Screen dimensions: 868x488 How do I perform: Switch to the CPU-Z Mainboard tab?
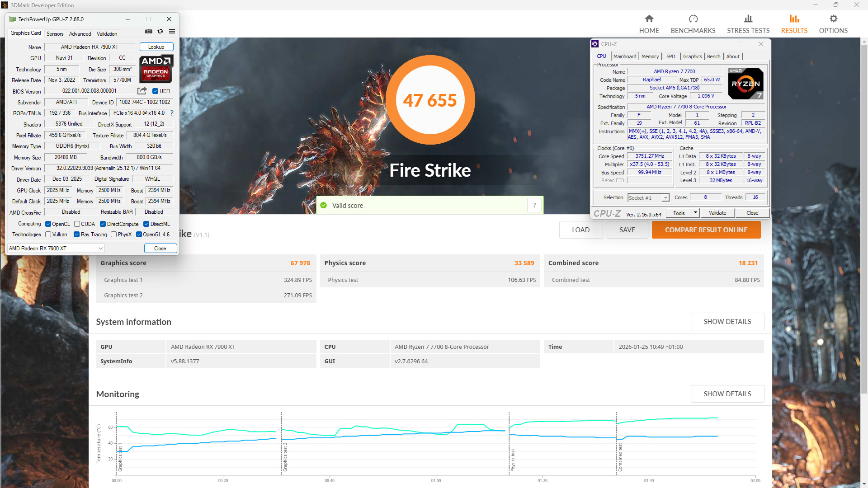click(624, 56)
